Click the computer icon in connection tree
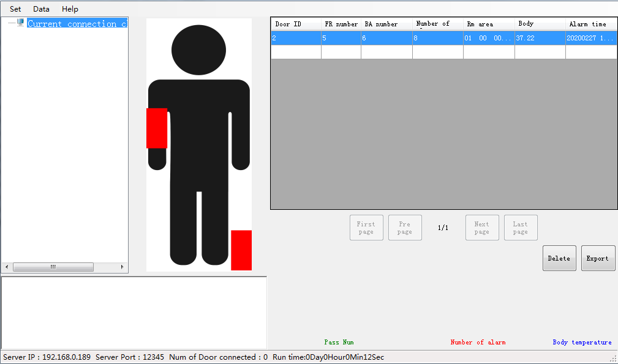618x364 pixels. [x=20, y=23]
